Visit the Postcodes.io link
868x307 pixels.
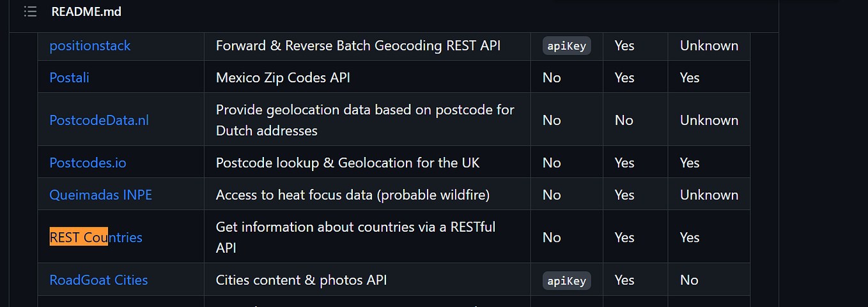tap(88, 163)
